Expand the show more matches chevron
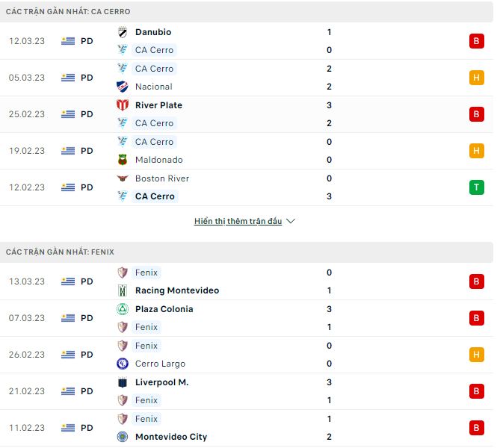Screen dimensions: 497x448 coord(291,222)
